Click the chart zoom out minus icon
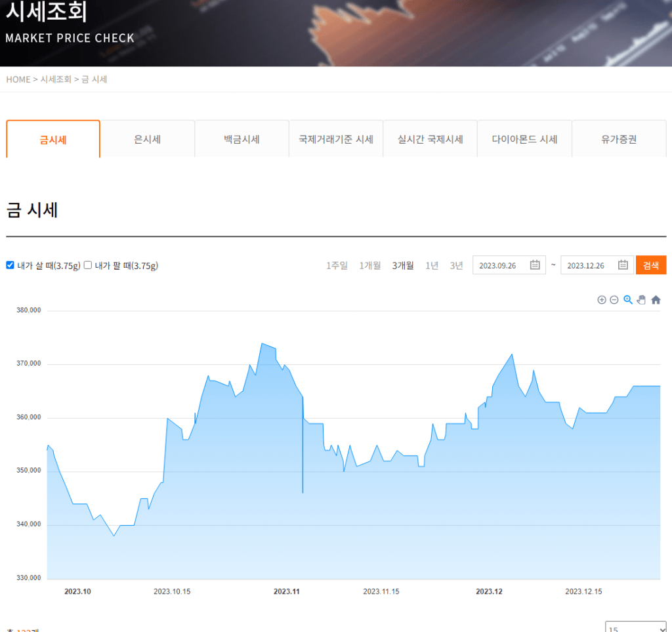 pyautogui.click(x=614, y=300)
